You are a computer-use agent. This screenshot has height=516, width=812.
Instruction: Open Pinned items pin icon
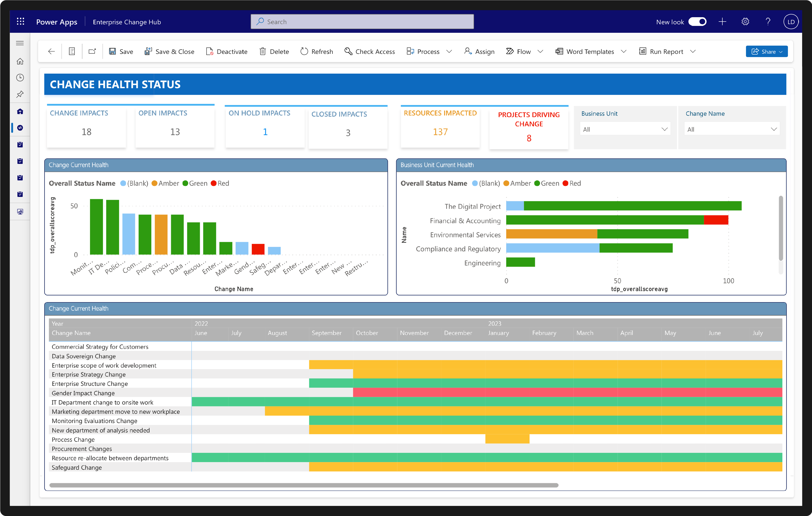coord(20,94)
